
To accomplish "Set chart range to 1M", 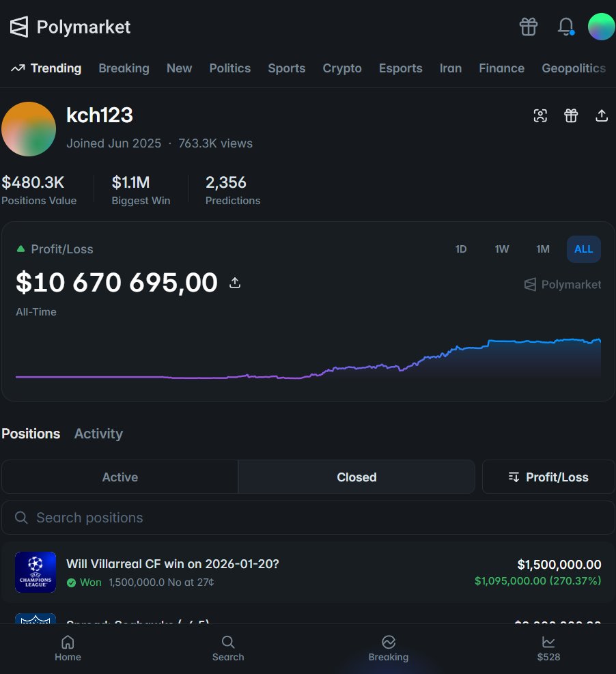I will click(x=542, y=249).
